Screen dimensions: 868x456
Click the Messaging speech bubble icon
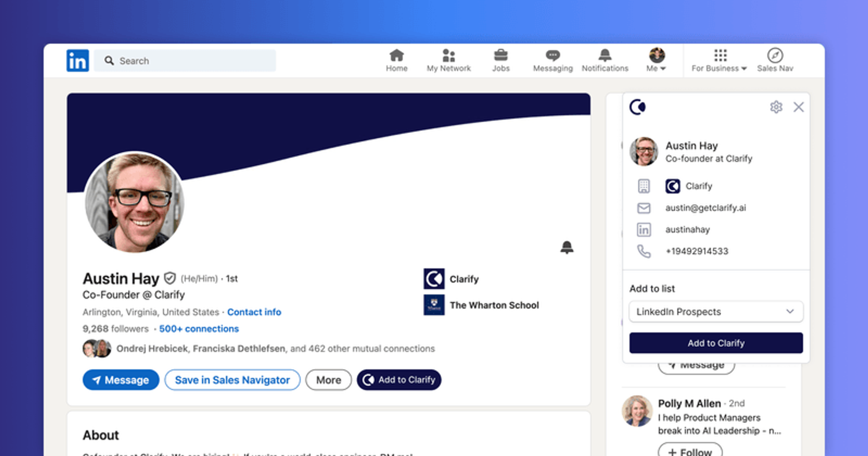click(x=553, y=56)
